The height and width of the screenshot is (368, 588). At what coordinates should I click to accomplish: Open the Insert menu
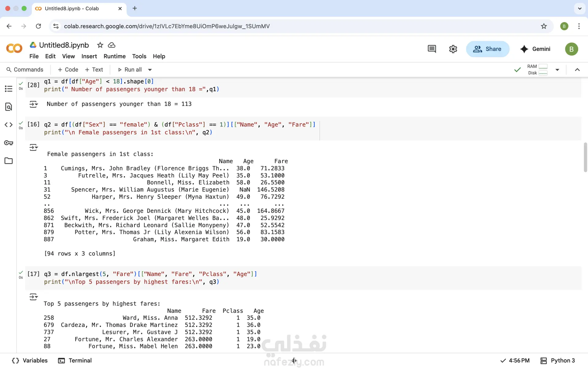point(89,56)
